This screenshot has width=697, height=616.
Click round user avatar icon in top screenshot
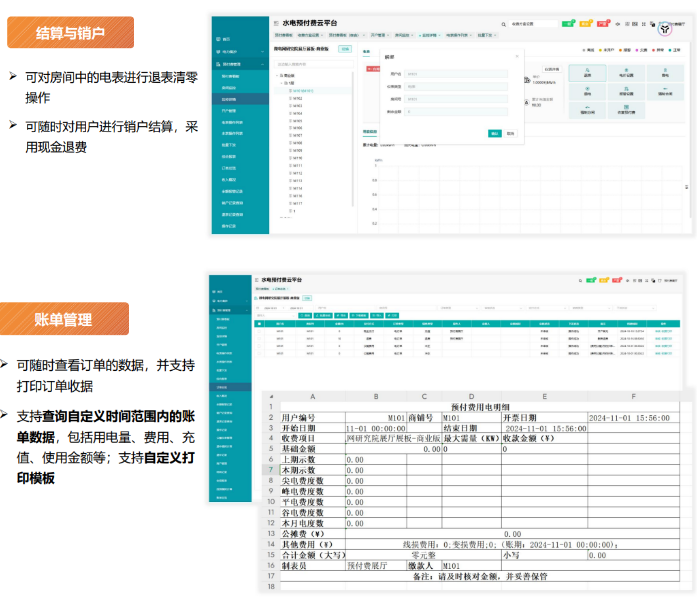pos(665,29)
